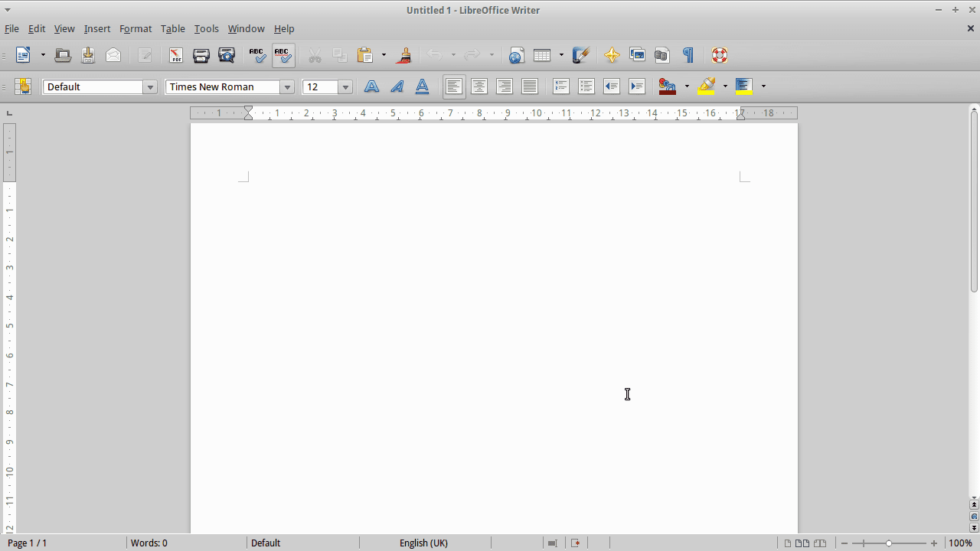The image size is (980, 551).
Task: Toggle bold text
Action: pyautogui.click(x=371, y=86)
